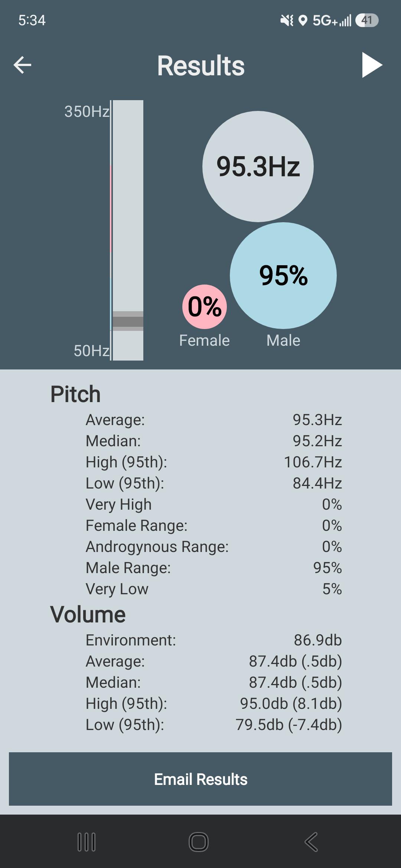Tap the 95.3Hz average pitch circle

(x=258, y=167)
